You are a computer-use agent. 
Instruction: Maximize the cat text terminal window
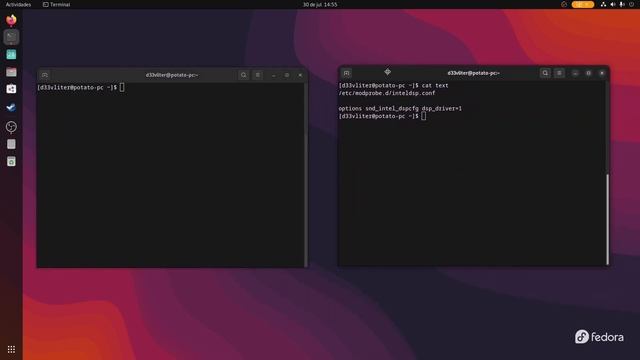coord(589,73)
